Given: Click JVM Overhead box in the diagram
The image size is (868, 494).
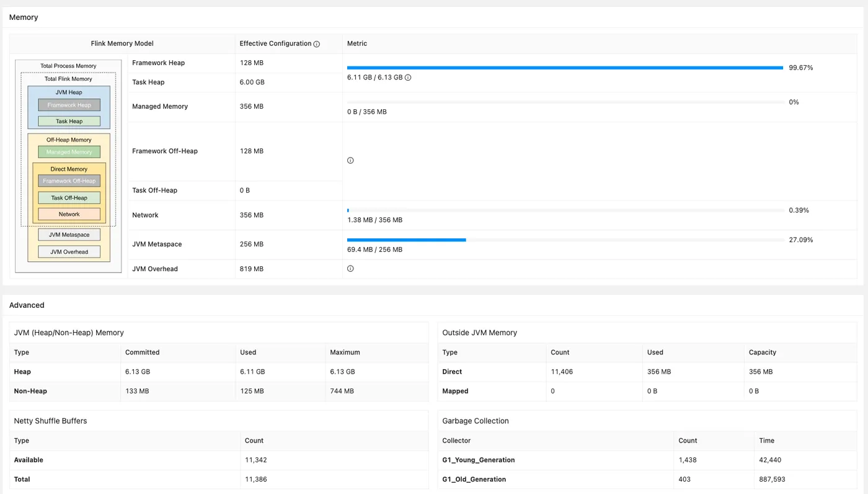Looking at the screenshot, I should tap(69, 252).
